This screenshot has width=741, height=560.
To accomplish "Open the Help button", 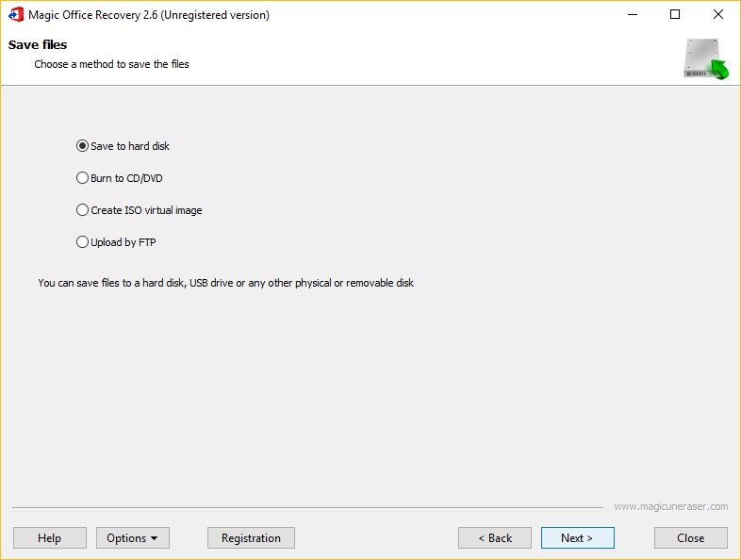I will point(49,538).
